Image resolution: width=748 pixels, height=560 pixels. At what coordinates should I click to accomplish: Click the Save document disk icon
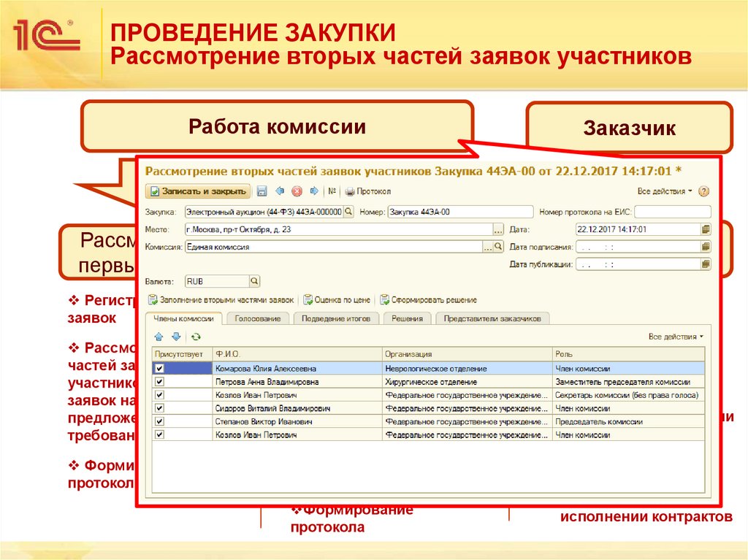pyautogui.click(x=262, y=191)
